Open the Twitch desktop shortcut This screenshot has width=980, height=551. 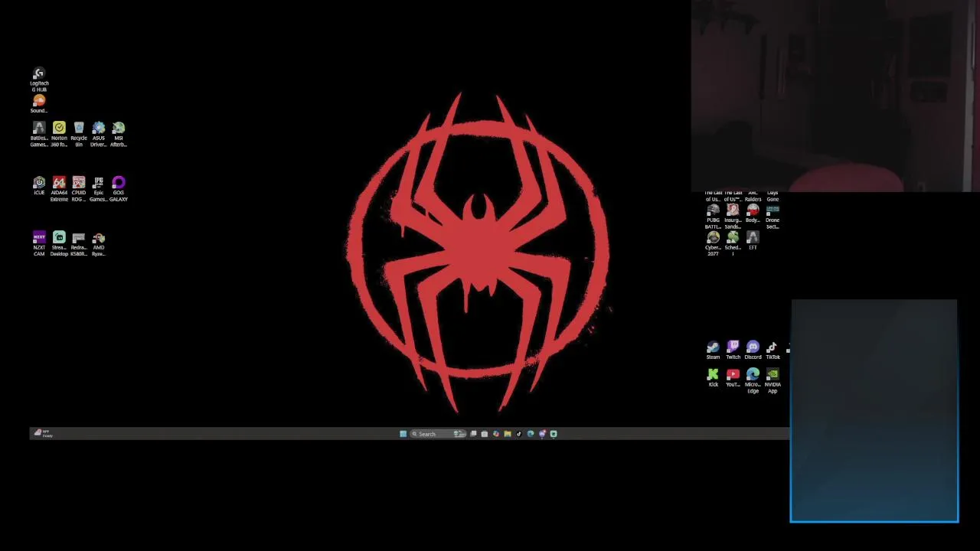(733, 350)
